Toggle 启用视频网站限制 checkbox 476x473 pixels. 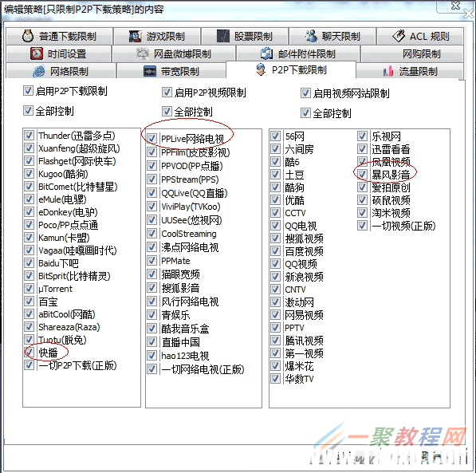coord(305,93)
